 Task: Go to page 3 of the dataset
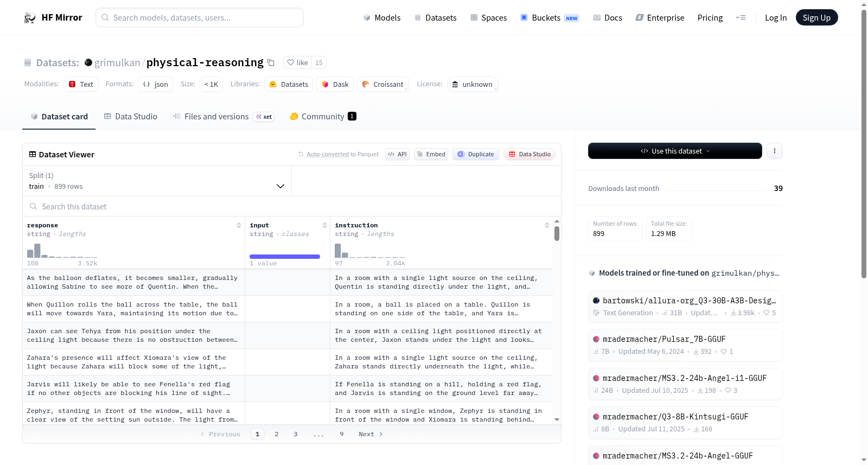tap(296, 434)
